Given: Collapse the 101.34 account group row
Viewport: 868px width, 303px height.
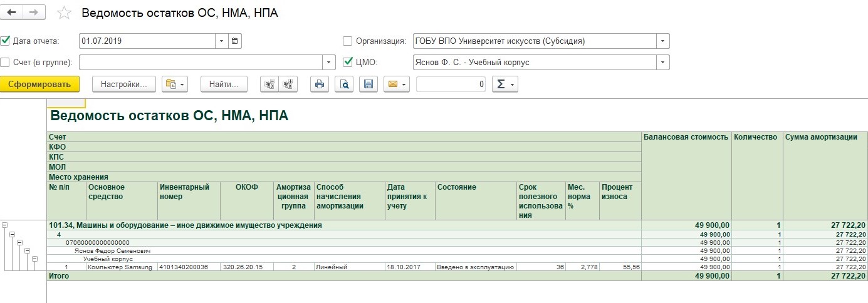Looking at the screenshot, I should (6, 225).
